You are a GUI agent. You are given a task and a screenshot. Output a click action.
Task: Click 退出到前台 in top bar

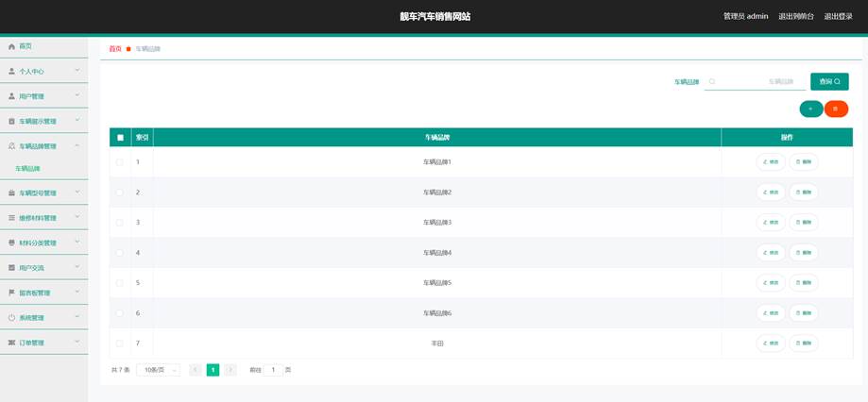coord(796,17)
